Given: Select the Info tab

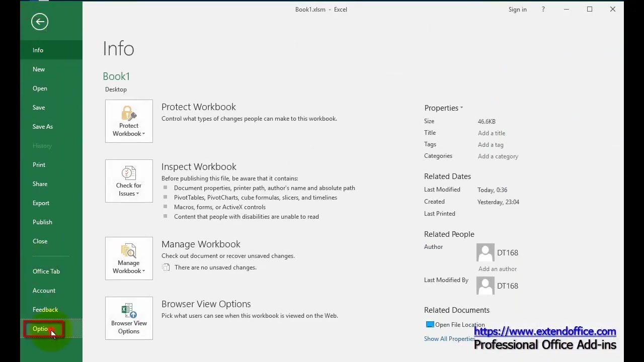Looking at the screenshot, I should [51, 50].
